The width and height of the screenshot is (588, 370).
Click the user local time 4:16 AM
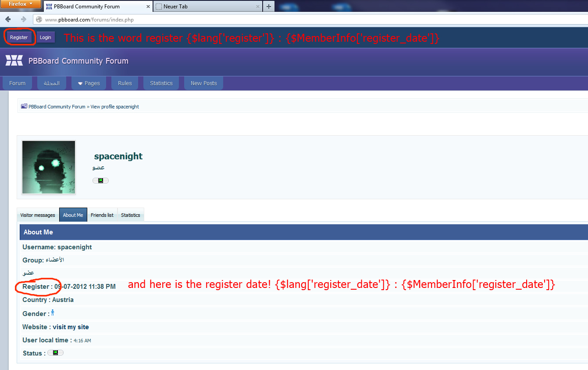82,341
